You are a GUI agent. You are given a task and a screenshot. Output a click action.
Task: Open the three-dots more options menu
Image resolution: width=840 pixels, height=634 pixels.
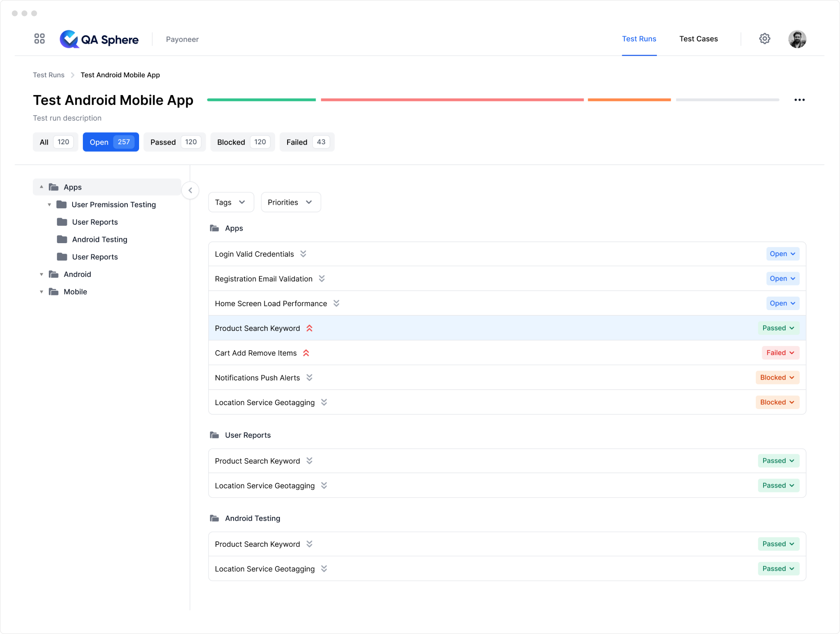(799, 100)
